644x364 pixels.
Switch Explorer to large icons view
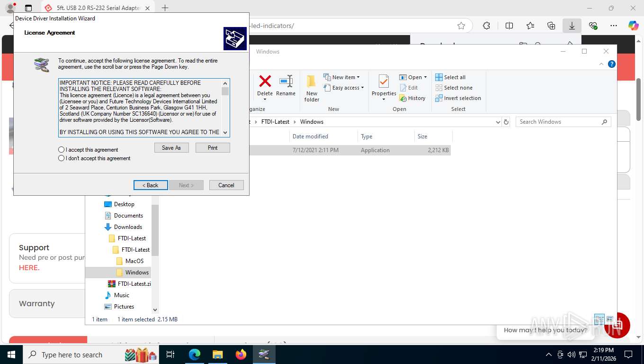[x=610, y=319]
